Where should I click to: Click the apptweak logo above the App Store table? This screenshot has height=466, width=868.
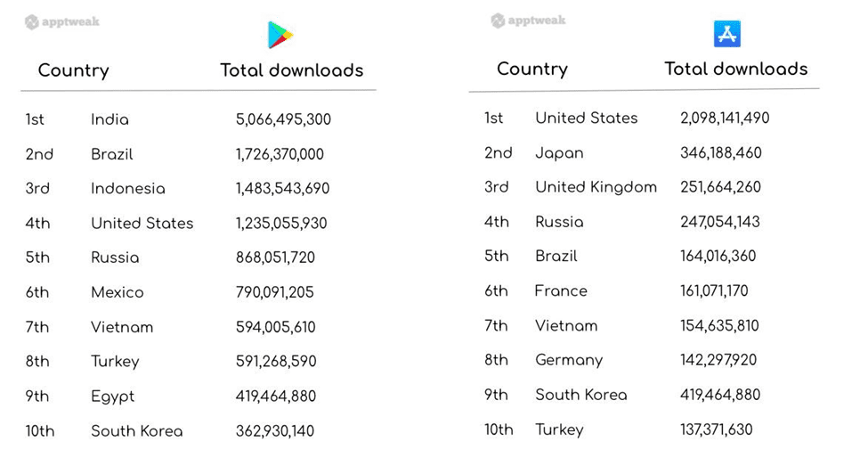pyautogui.click(x=529, y=20)
